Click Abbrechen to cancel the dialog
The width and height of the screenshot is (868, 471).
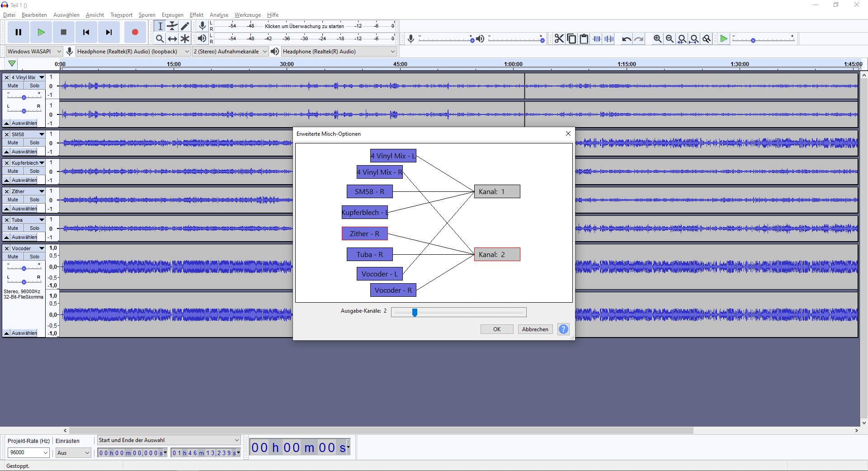[x=535, y=329]
